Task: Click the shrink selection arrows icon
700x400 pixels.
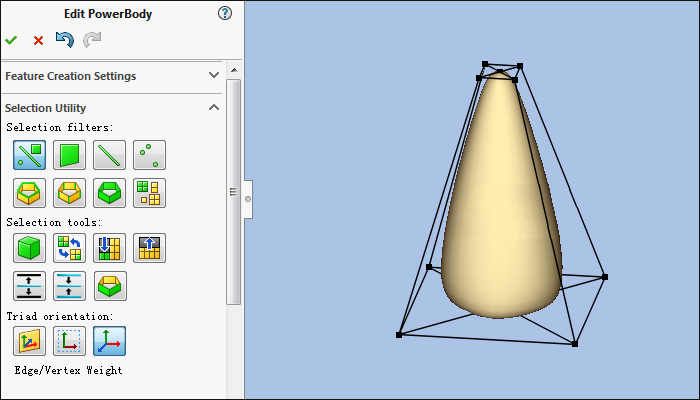Action: [69, 286]
